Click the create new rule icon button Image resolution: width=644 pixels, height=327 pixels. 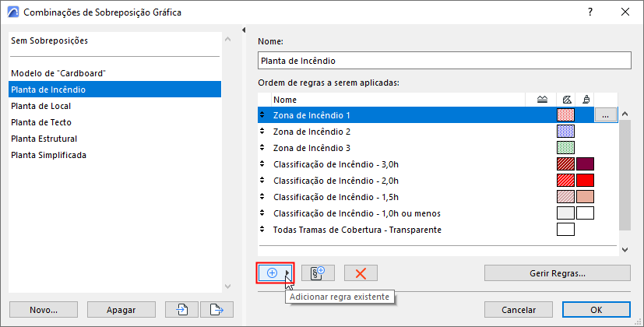pos(318,273)
